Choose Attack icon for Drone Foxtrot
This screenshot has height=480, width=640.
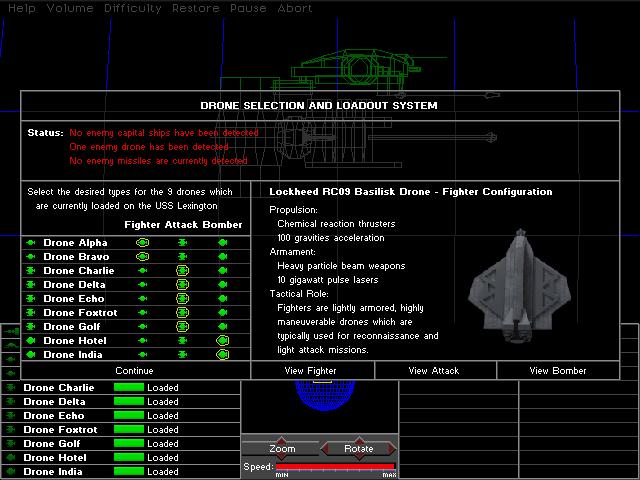click(x=182, y=312)
